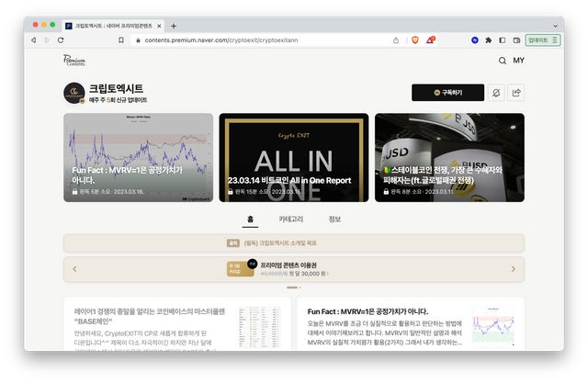
Task: Click the blue circular extension icon
Action: coord(475,40)
